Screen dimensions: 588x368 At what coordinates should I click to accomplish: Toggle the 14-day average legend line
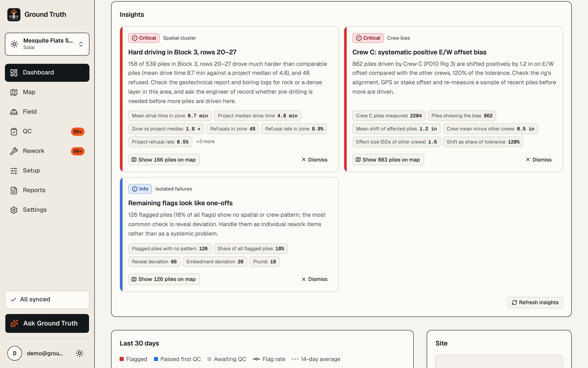pyautogui.click(x=316, y=359)
